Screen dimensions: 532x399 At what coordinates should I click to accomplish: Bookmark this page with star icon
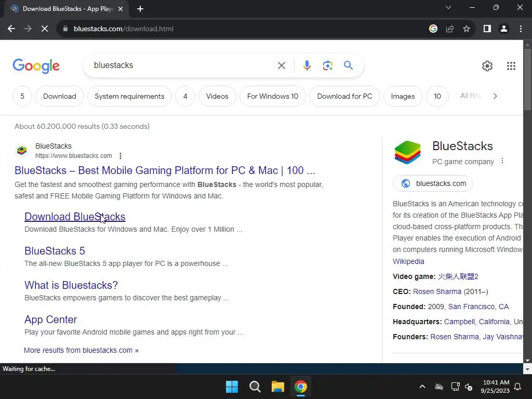pos(467,29)
